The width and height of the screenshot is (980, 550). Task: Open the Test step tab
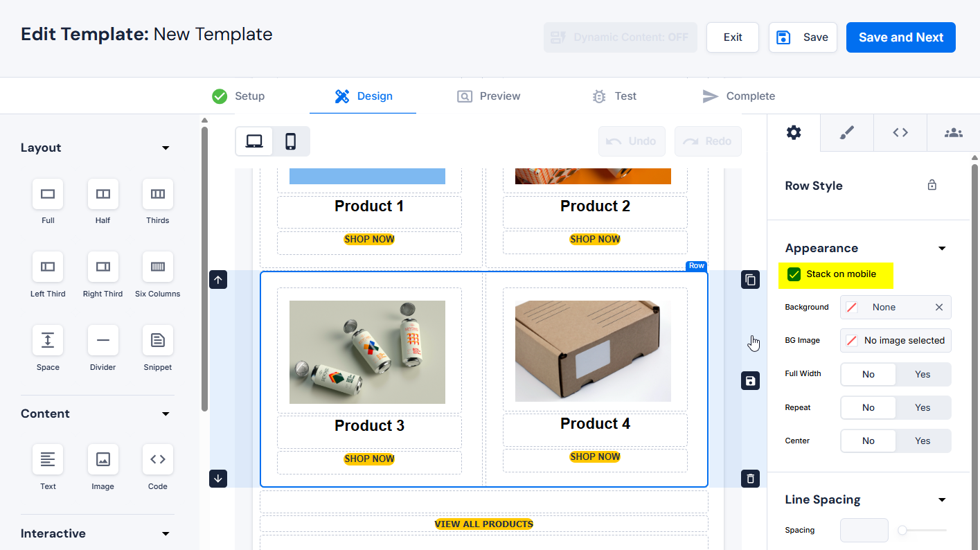pyautogui.click(x=614, y=96)
